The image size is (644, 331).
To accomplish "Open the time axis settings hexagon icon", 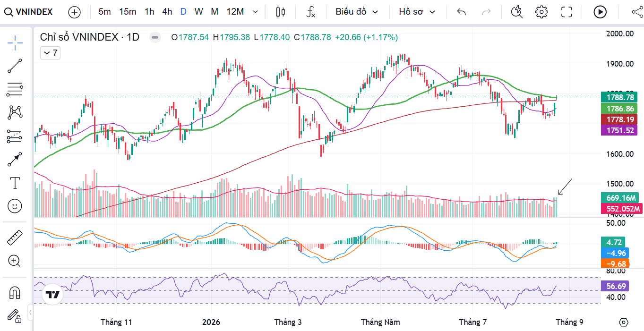I will point(624,322).
